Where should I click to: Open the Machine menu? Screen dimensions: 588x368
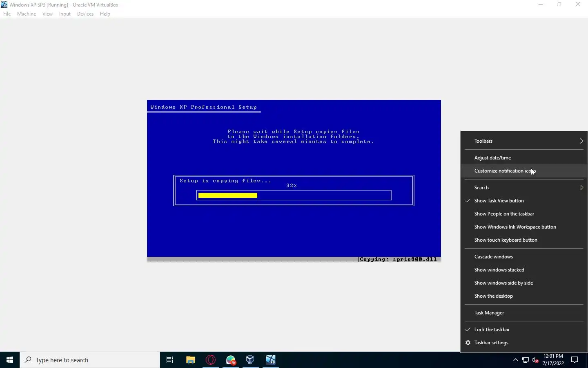point(27,14)
